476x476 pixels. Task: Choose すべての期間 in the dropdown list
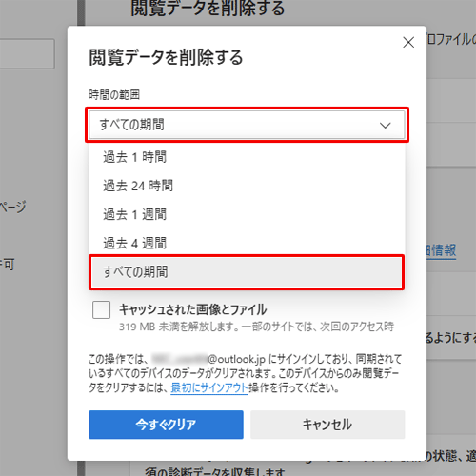tap(247, 272)
